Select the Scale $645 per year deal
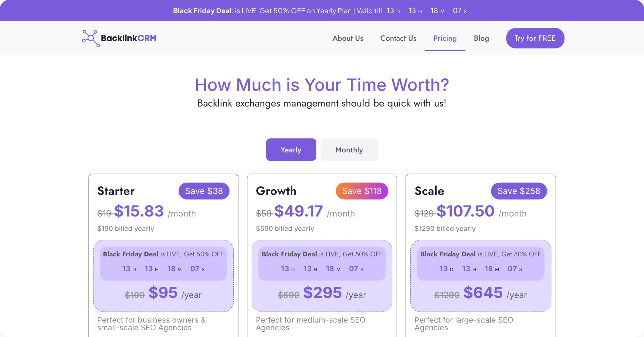This screenshot has height=337, width=644. [483, 293]
